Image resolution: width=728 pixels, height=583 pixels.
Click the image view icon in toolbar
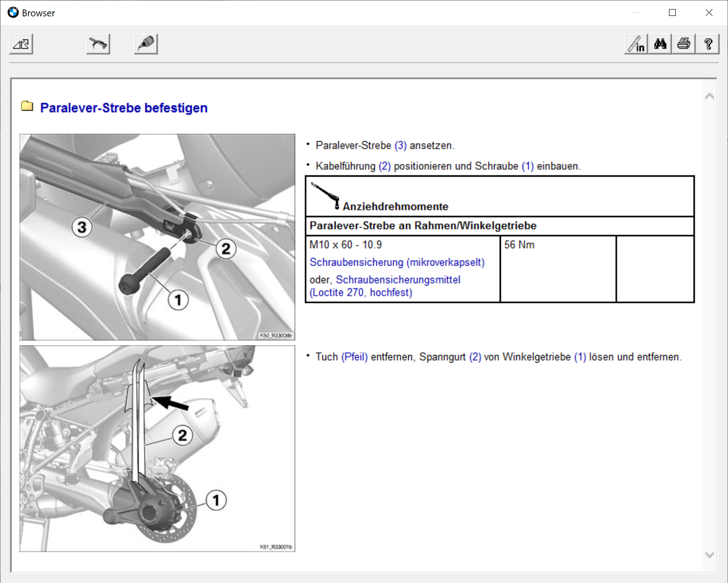pyautogui.click(x=21, y=44)
